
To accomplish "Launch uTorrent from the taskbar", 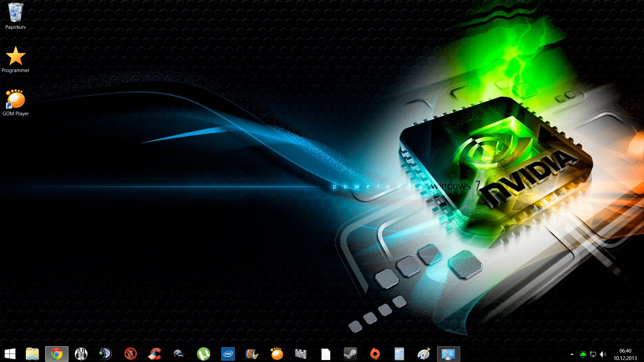I will click(203, 354).
